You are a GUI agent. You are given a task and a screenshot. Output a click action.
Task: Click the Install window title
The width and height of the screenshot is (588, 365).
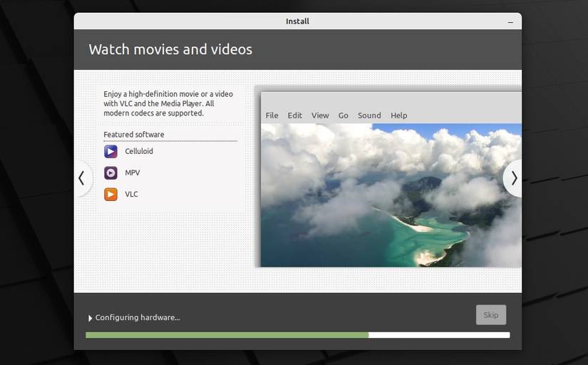pyautogui.click(x=297, y=21)
